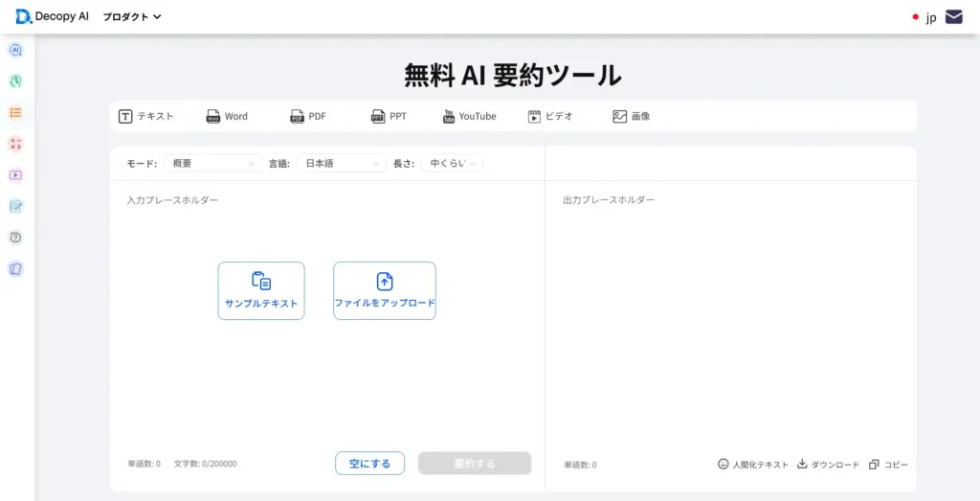980x501 pixels.
Task: Open the green head icon tool
Action: tap(15, 81)
